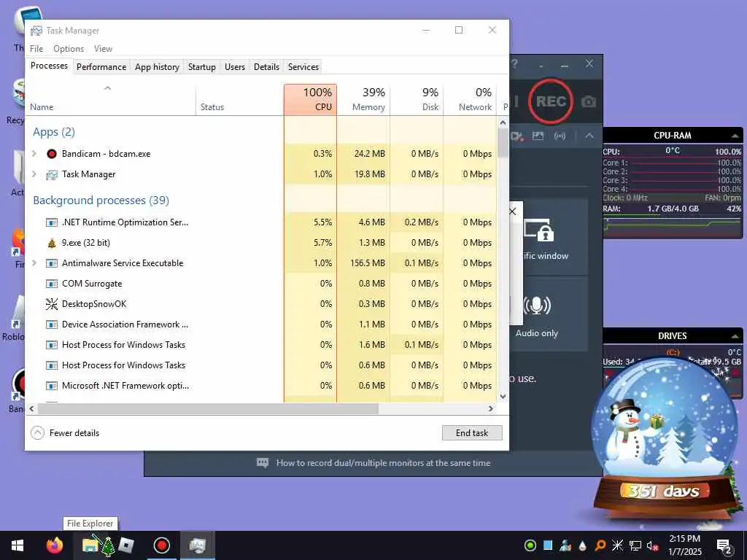This screenshot has width=747, height=560.
Task: Open File Explorer from the taskbar
Action: [x=90, y=545]
